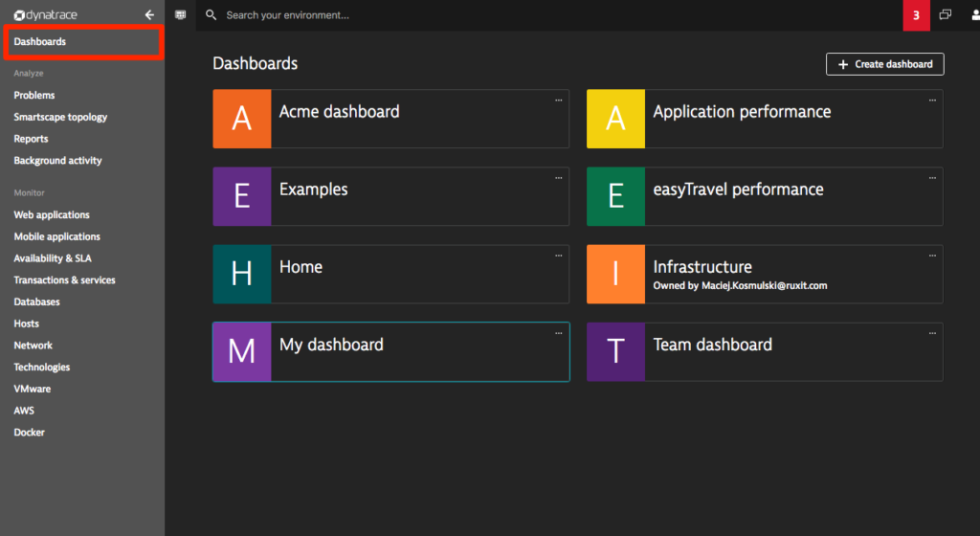Open the Infrastructure dashboard title
The width and height of the screenshot is (980, 536).
[702, 267]
